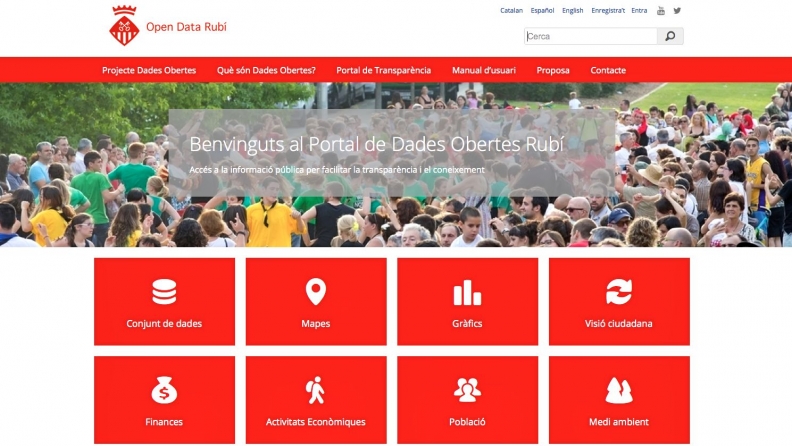Switch the language to English
The width and height of the screenshot is (792, 446).
point(573,11)
